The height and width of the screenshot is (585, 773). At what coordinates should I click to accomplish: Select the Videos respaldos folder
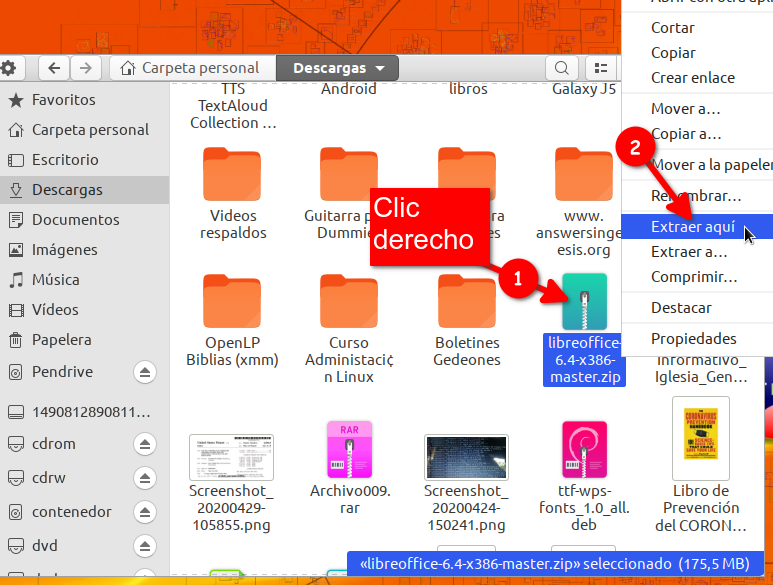coord(232,174)
